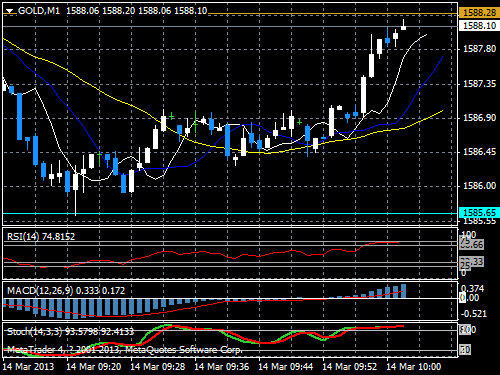Click the 14 Mar 2013 date label
Viewport: 500px width, 375px height.
pos(28,367)
